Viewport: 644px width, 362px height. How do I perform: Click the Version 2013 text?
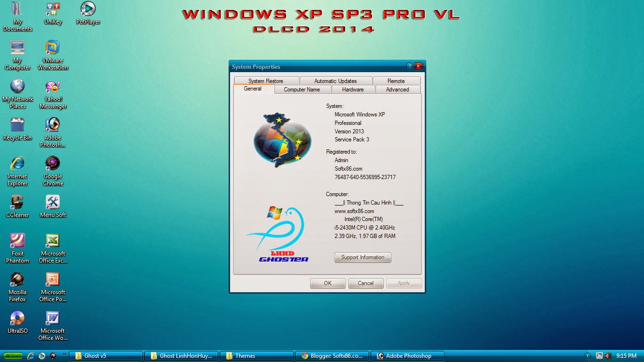coord(349,132)
